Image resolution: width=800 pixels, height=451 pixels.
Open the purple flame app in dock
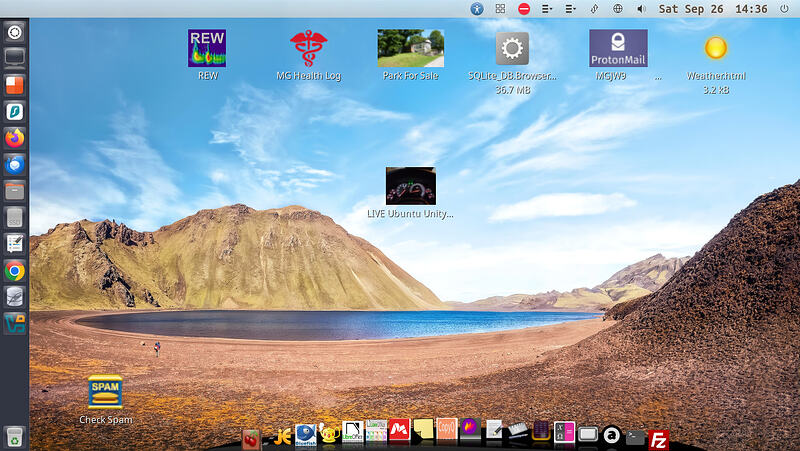pos(470,428)
